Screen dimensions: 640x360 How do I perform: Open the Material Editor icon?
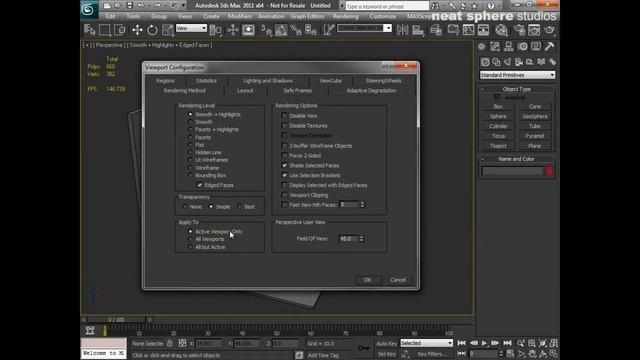(x=502, y=30)
